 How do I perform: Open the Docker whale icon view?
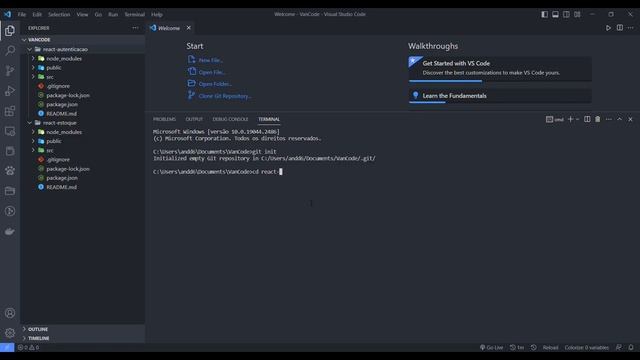10,231
